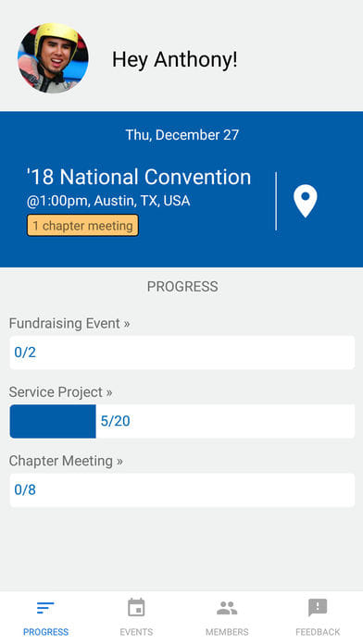Tap Anthony's profile picture

(53, 58)
